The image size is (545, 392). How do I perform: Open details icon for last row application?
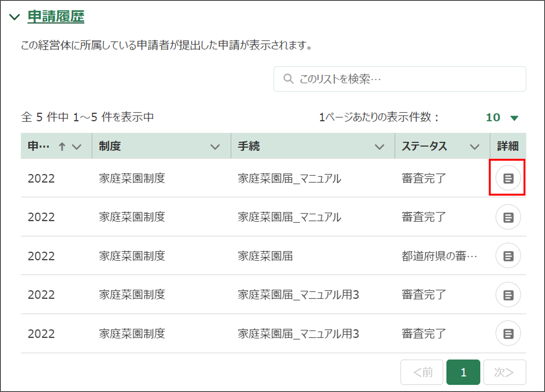click(508, 333)
